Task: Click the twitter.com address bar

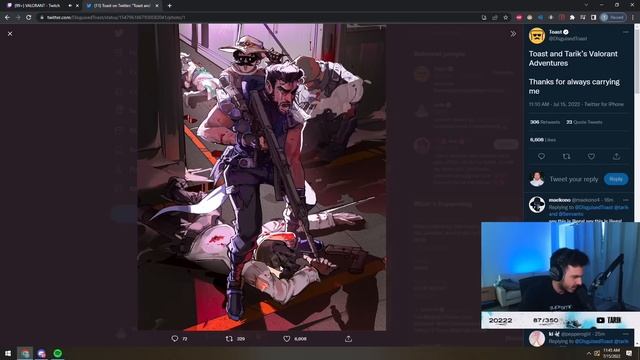Action: click(x=261, y=18)
